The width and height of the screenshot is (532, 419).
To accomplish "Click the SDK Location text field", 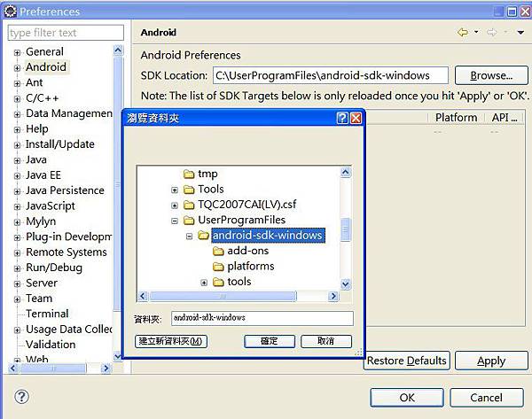I will click(331, 75).
